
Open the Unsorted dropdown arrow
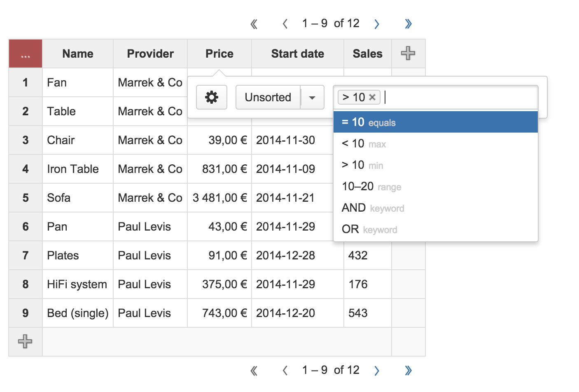point(312,98)
